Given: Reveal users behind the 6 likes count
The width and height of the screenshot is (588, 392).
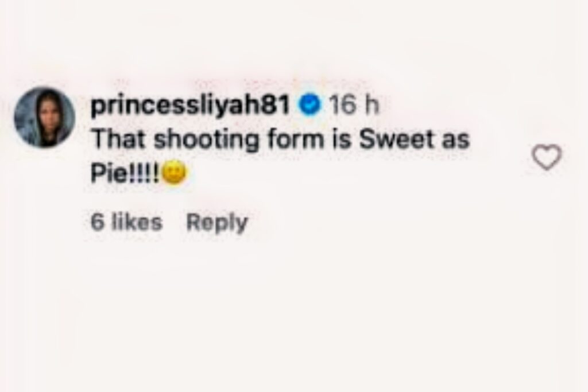Looking at the screenshot, I should [127, 222].
